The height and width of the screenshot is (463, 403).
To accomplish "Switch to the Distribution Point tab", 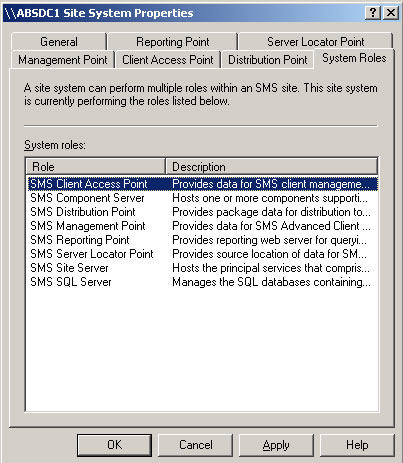I will click(267, 60).
